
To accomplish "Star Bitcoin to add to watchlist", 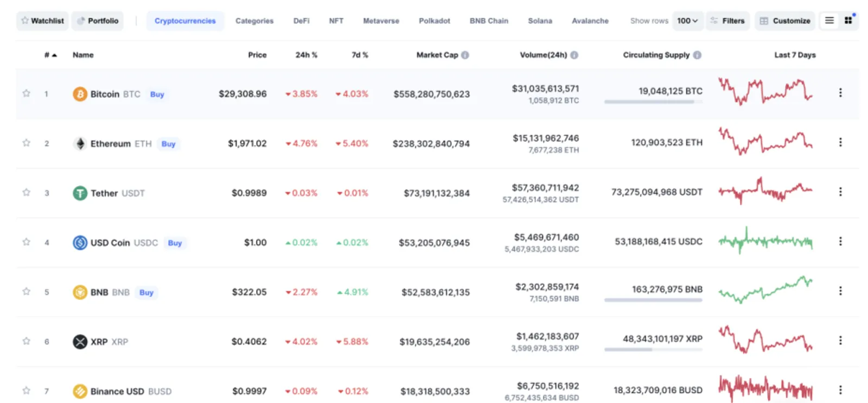I will pos(26,93).
